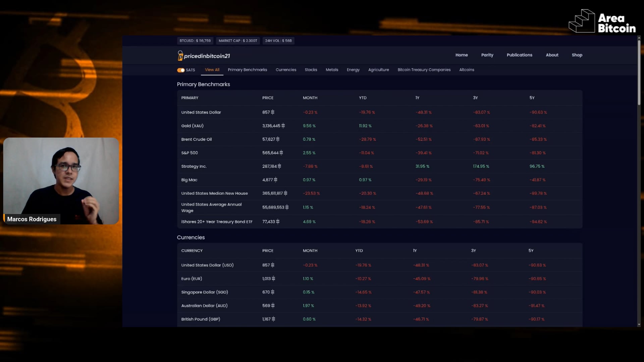The height and width of the screenshot is (362, 644).
Task: Go to the Parity page
Action: pos(487,55)
